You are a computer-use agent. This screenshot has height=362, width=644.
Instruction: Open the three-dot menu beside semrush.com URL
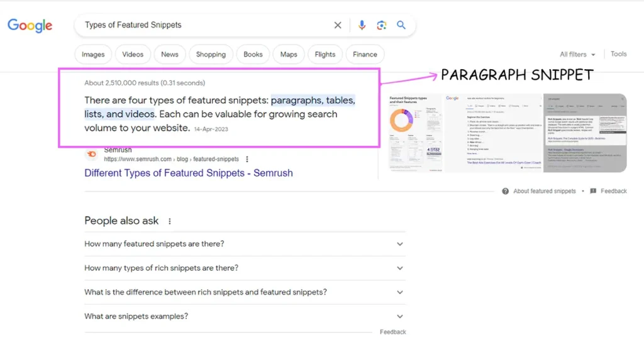(x=247, y=159)
